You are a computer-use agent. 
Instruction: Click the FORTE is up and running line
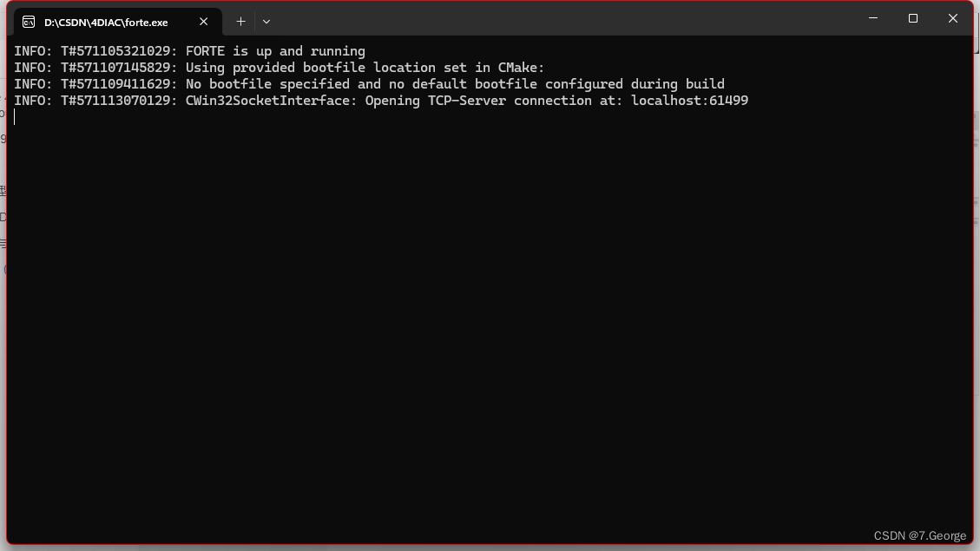(187, 50)
